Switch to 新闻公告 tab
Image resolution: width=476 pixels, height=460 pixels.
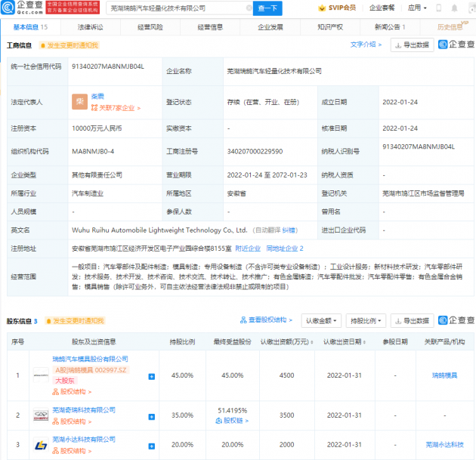point(390,27)
